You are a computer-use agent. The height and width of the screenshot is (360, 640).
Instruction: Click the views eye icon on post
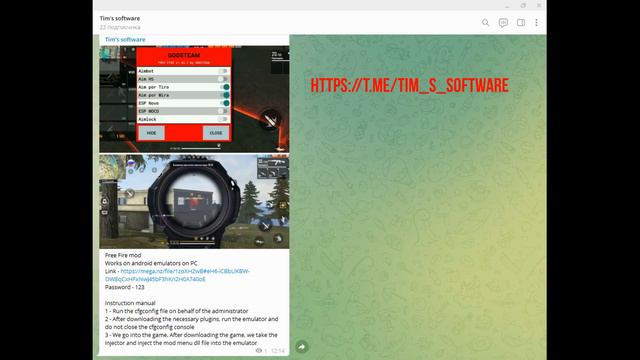[x=258, y=351]
